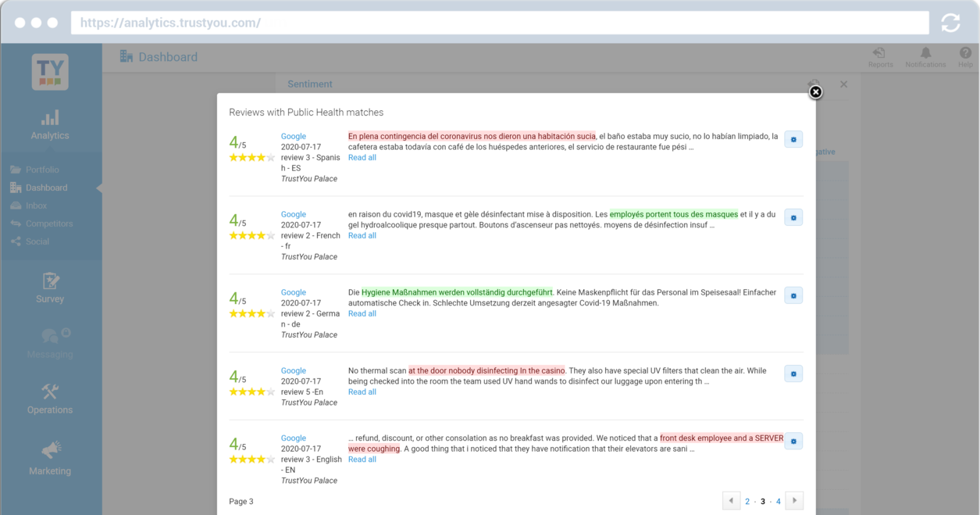Open the Survey section icon
The image size is (980, 515).
[x=50, y=281]
